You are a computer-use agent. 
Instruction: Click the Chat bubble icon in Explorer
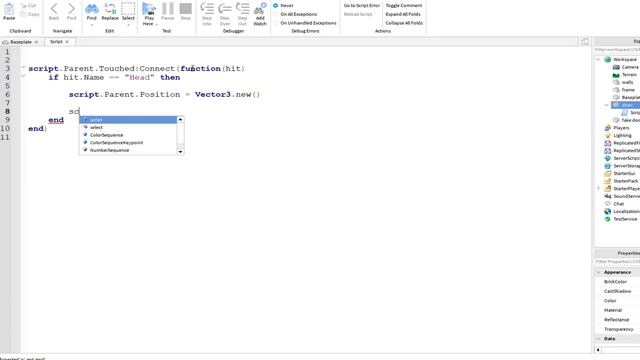(x=607, y=204)
